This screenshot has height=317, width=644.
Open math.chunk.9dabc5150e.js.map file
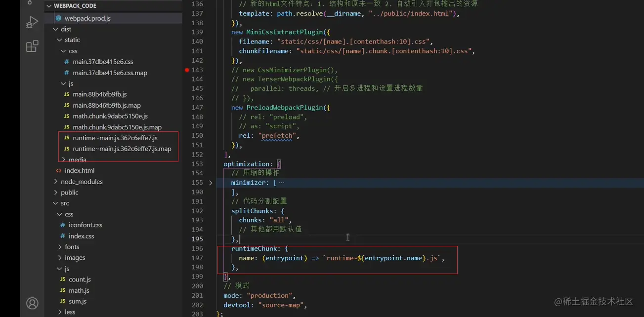(117, 127)
